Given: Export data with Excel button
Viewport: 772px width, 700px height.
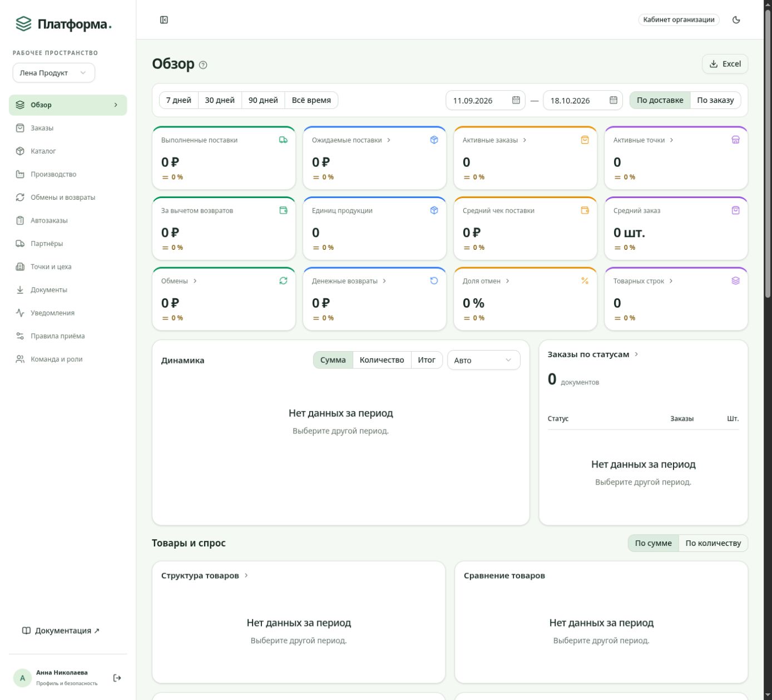Looking at the screenshot, I should pyautogui.click(x=725, y=64).
